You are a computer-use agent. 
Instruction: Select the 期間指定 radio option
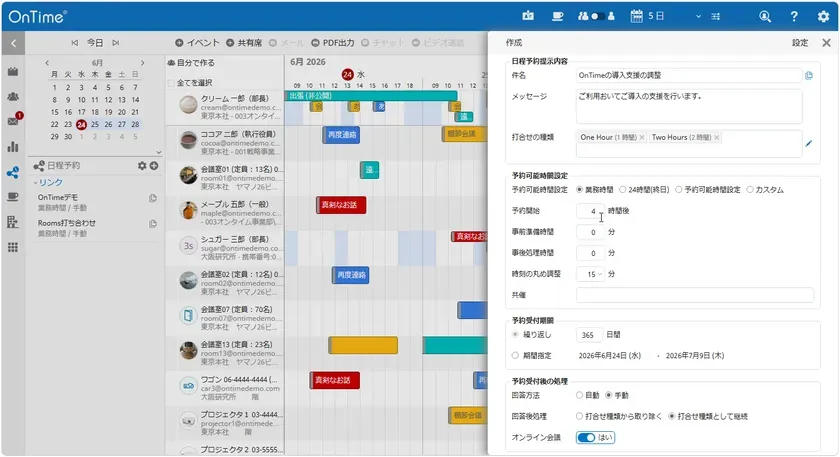[515, 355]
